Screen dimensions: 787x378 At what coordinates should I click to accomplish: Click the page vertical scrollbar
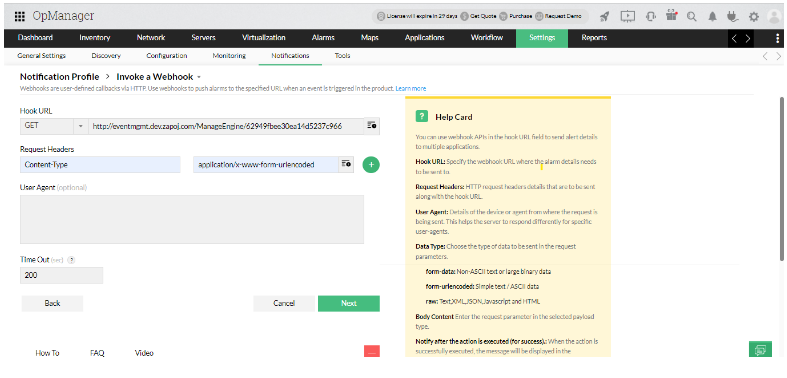pyautogui.click(x=781, y=178)
